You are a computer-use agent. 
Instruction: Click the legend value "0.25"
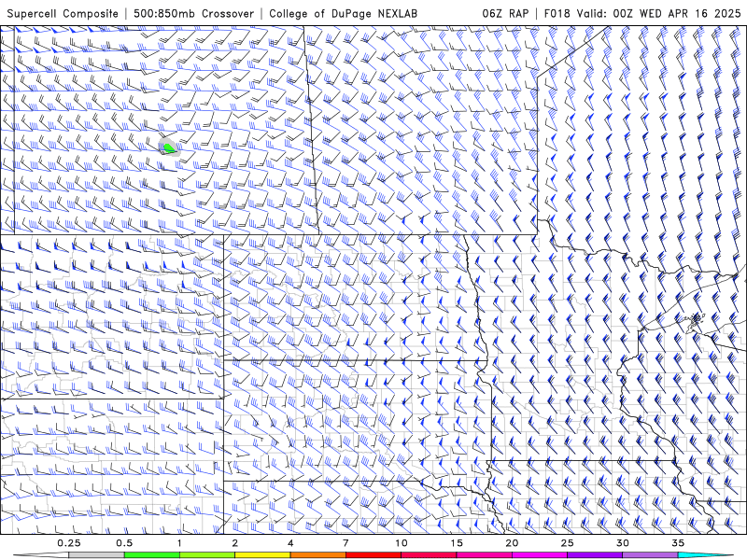[69, 543]
